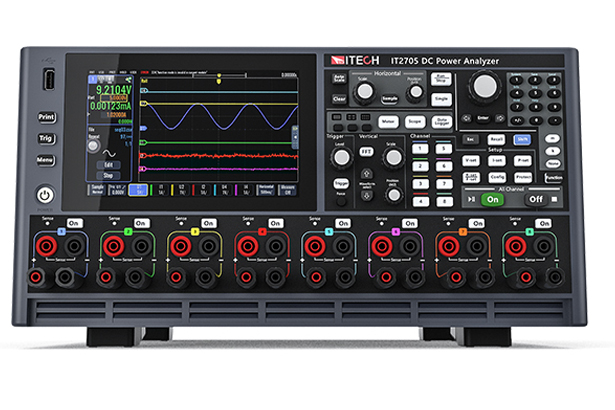
Task: Click the front USB port
Action: click(x=49, y=79)
